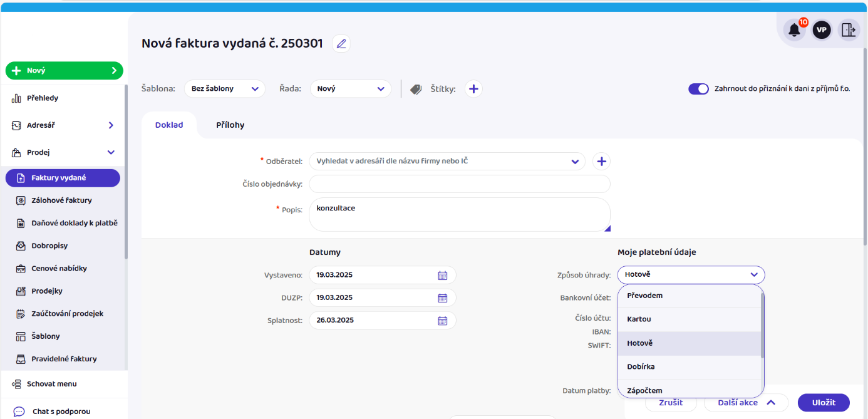Collapse the Prodej section chevron
868x419 pixels.
pyautogui.click(x=111, y=152)
